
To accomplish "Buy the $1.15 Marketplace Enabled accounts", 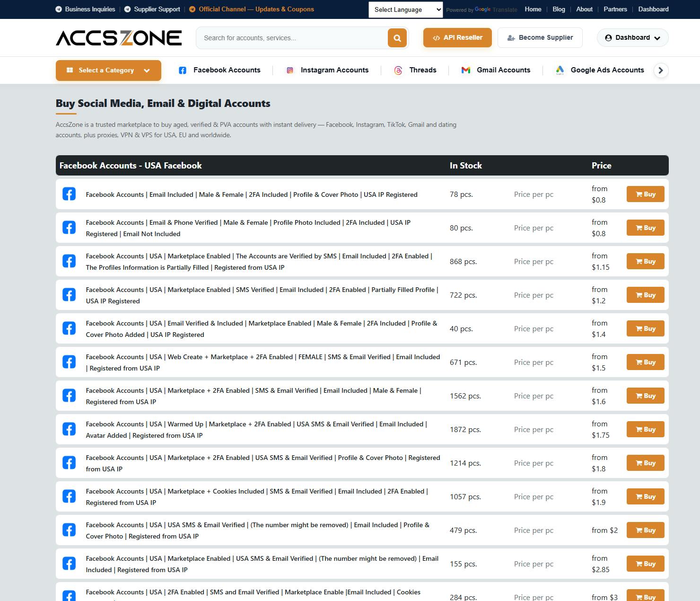I will pos(646,261).
